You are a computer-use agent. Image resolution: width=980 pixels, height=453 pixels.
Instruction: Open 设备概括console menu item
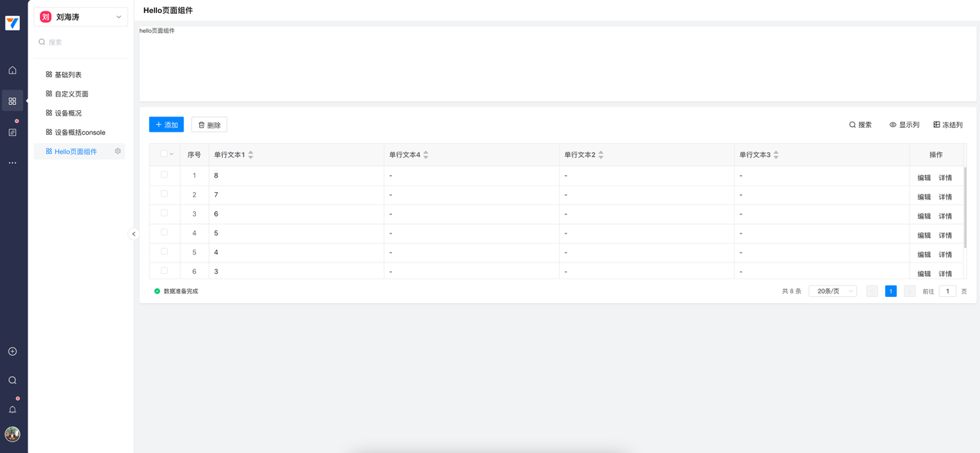pos(80,132)
